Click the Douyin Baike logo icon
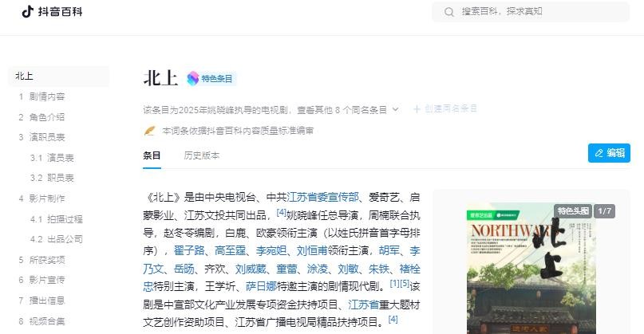 [x=27, y=11]
